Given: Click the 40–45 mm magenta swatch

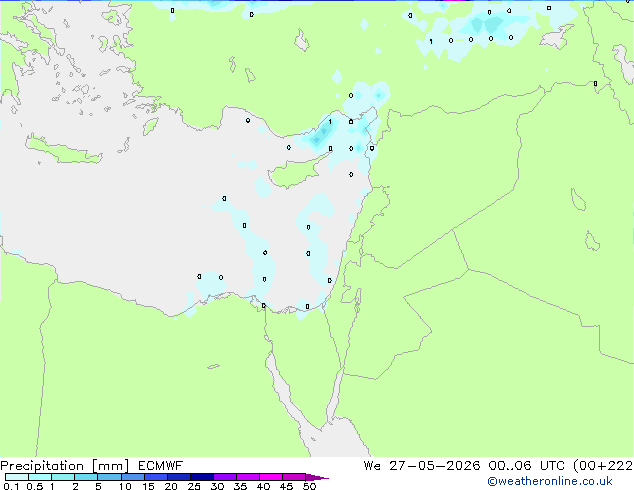Looking at the screenshot, I should tap(271, 477).
